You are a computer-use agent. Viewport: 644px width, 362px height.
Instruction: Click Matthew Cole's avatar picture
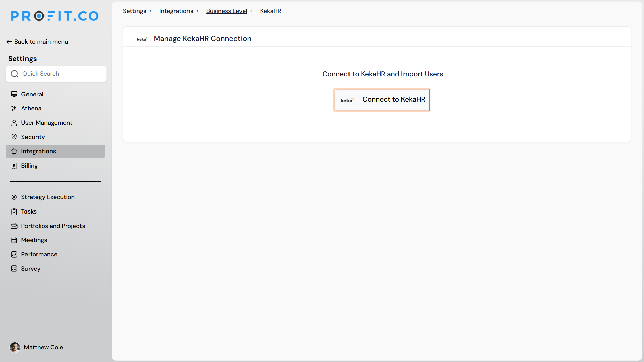(x=15, y=347)
